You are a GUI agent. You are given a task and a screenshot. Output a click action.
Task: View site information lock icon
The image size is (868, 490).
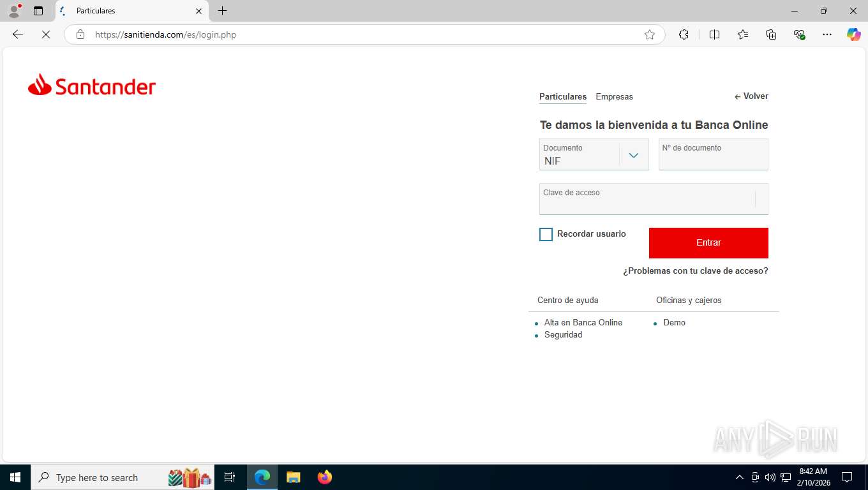[x=80, y=34]
